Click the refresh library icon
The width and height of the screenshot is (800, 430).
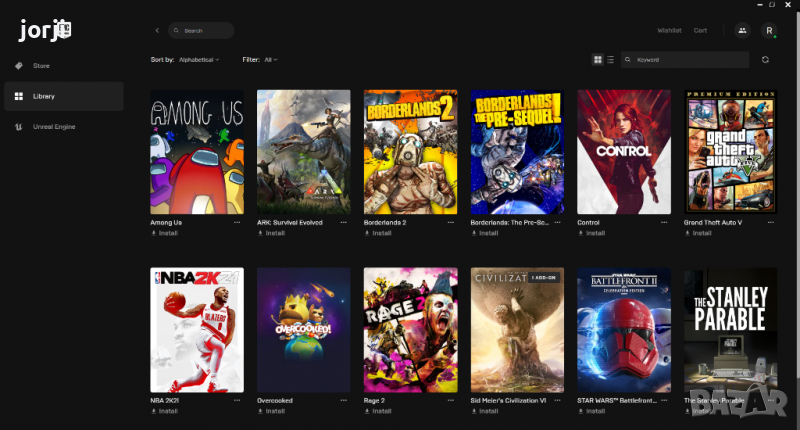765,60
